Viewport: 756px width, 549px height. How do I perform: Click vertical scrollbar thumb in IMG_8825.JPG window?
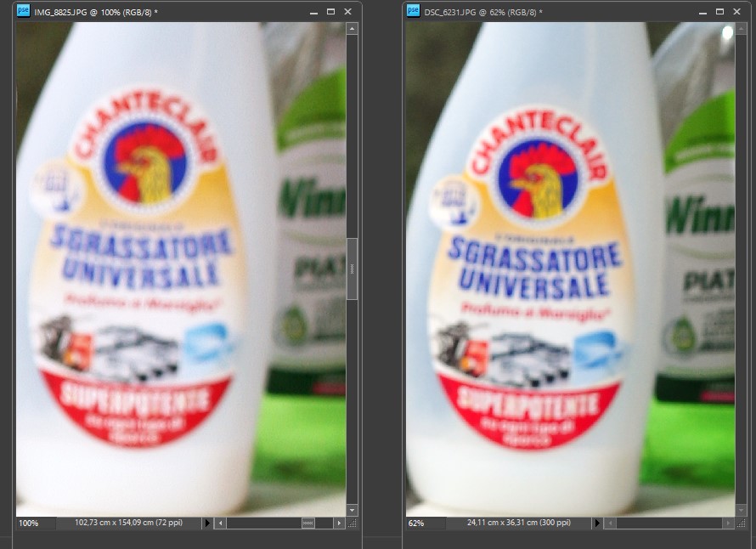352,269
